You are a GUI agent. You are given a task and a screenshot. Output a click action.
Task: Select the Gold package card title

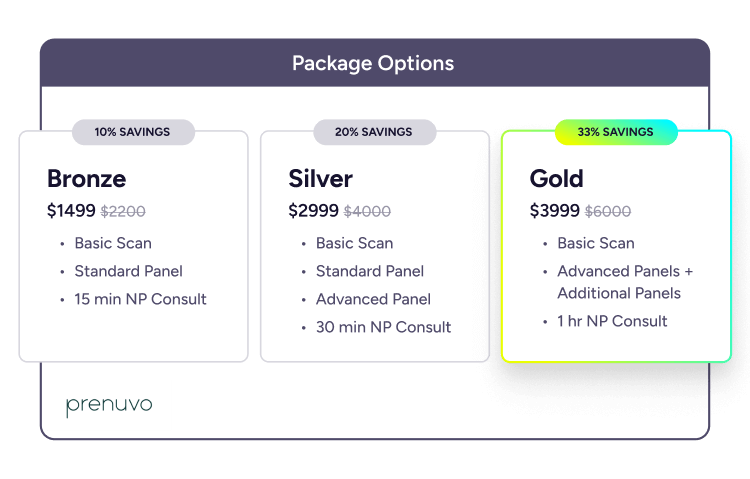coord(556,179)
